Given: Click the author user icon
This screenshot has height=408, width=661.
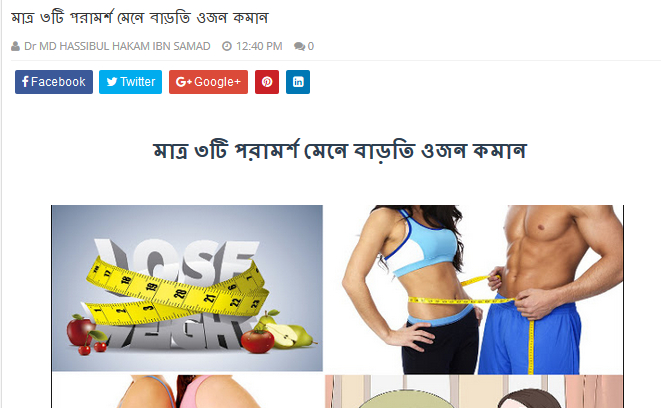Looking at the screenshot, I should (15, 46).
